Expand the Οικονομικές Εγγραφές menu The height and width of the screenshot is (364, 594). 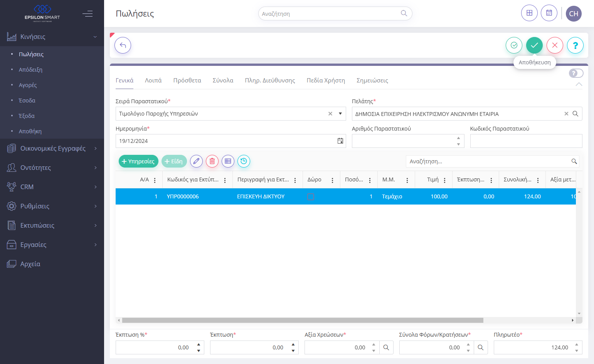coord(52,148)
